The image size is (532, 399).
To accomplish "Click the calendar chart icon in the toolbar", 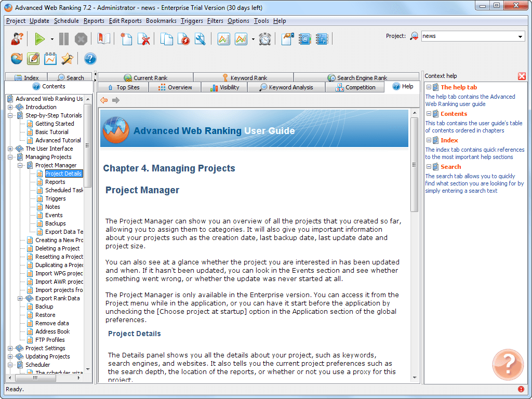I will (x=50, y=59).
